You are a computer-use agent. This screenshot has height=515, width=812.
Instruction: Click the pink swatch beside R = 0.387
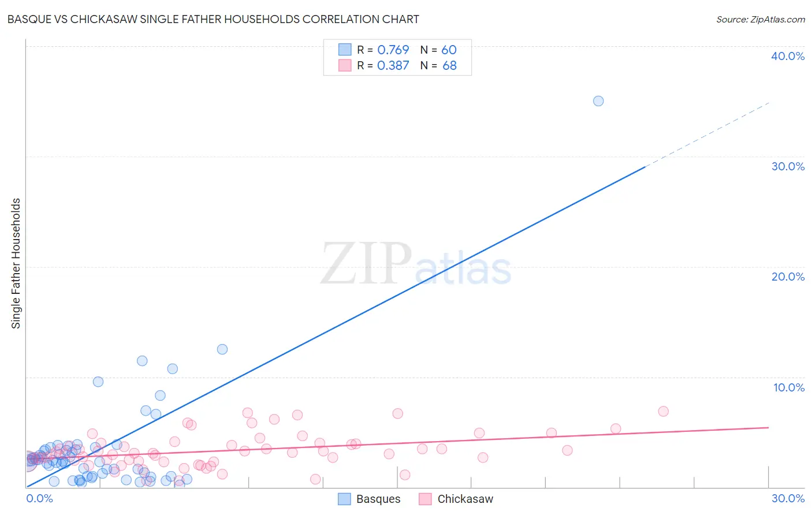coord(345,65)
